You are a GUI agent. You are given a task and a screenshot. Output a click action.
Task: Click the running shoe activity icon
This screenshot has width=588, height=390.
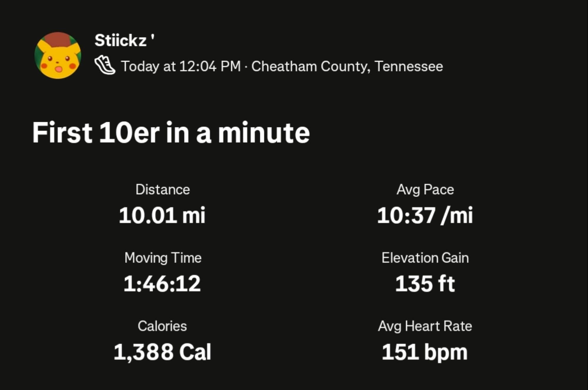(x=105, y=65)
